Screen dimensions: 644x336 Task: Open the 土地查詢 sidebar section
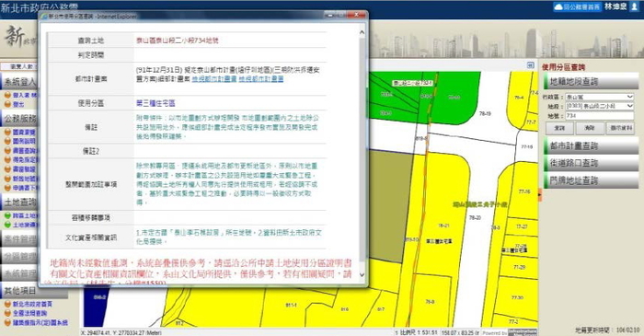click(19, 202)
